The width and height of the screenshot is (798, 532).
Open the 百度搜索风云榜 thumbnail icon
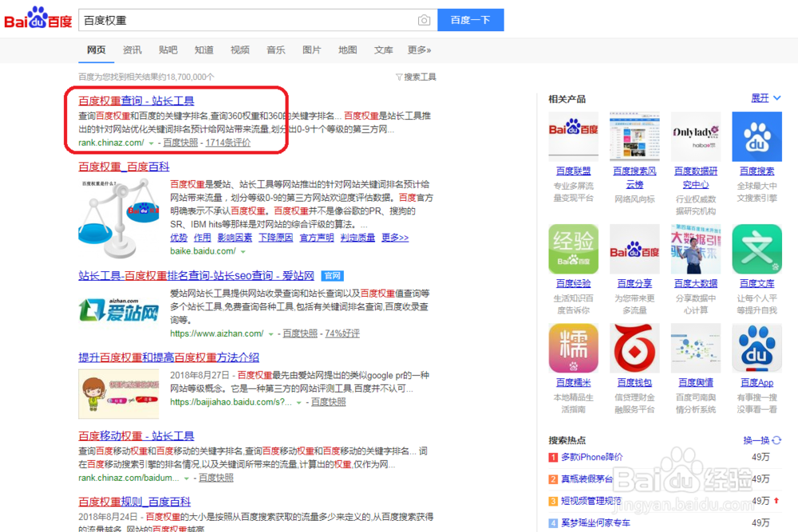click(634, 137)
